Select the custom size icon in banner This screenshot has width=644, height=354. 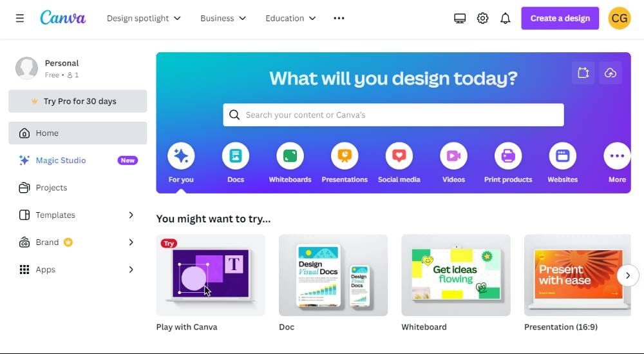coord(583,73)
